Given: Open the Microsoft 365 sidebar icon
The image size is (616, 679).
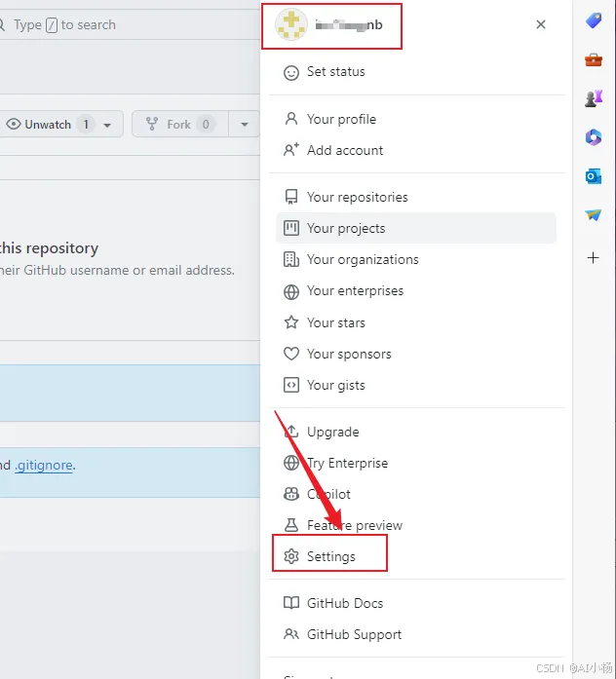Looking at the screenshot, I should tap(594, 137).
